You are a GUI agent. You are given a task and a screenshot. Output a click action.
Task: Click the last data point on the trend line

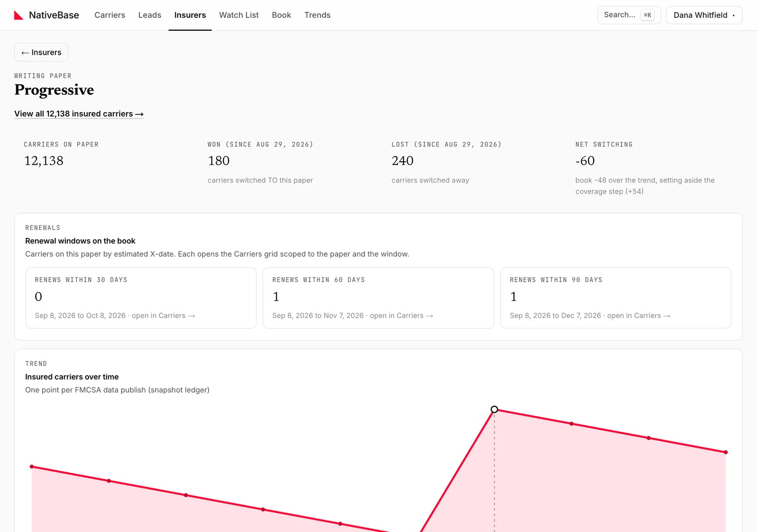pyautogui.click(x=726, y=452)
